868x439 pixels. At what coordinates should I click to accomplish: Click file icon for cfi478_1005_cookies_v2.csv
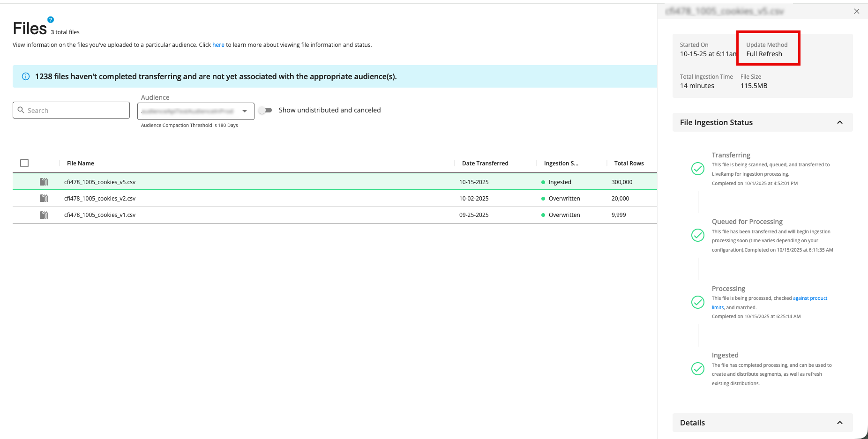[x=44, y=198]
